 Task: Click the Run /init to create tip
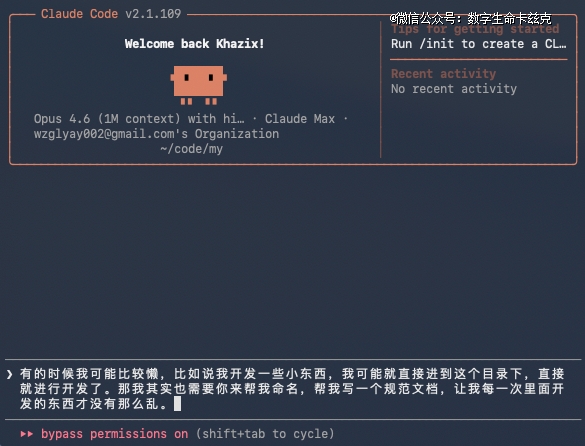(479, 44)
